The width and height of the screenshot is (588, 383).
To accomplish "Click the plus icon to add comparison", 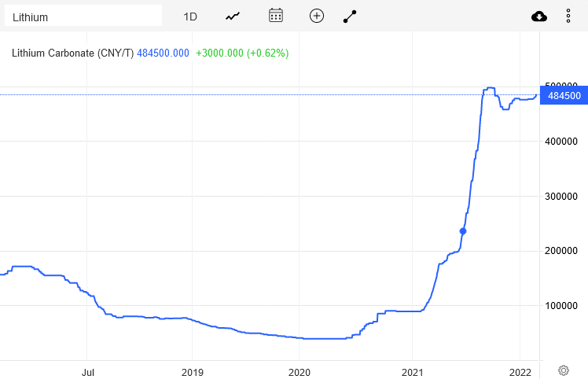I will click(317, 16).
